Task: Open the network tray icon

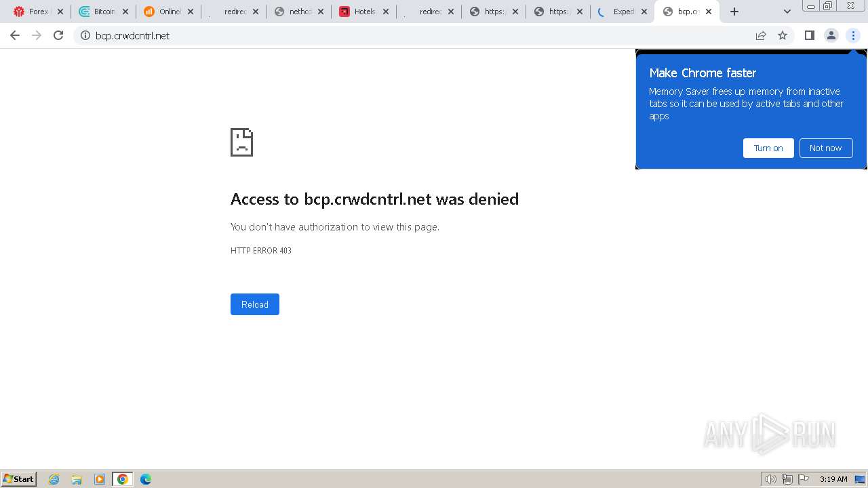Action: pyautogui.click(x=787, y=479)
